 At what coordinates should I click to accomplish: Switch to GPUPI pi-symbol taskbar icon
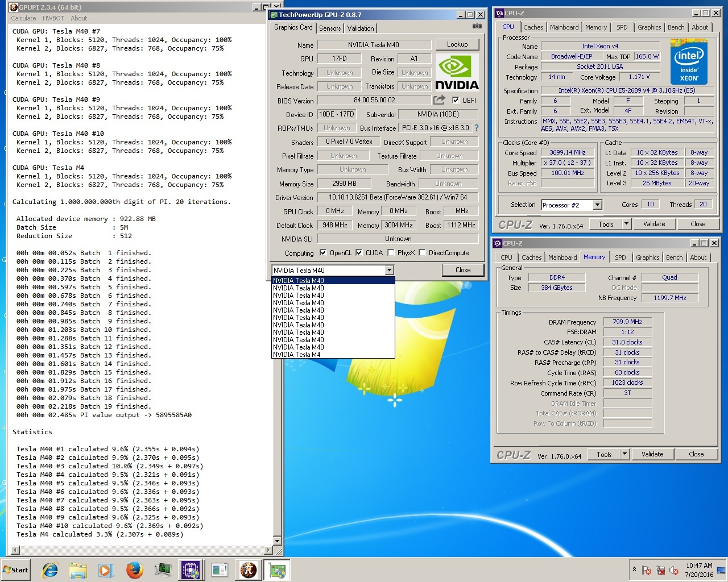pos(248,569)
